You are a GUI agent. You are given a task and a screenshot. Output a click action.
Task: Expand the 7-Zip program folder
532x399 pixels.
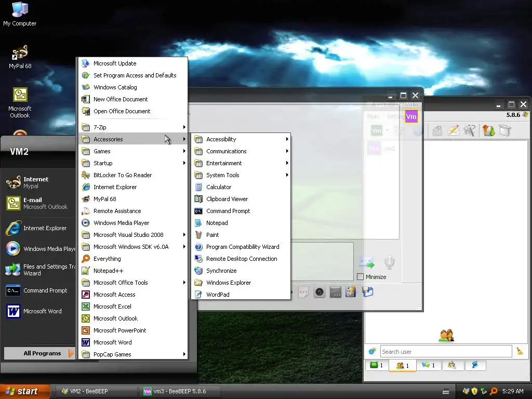pos(134,127)
